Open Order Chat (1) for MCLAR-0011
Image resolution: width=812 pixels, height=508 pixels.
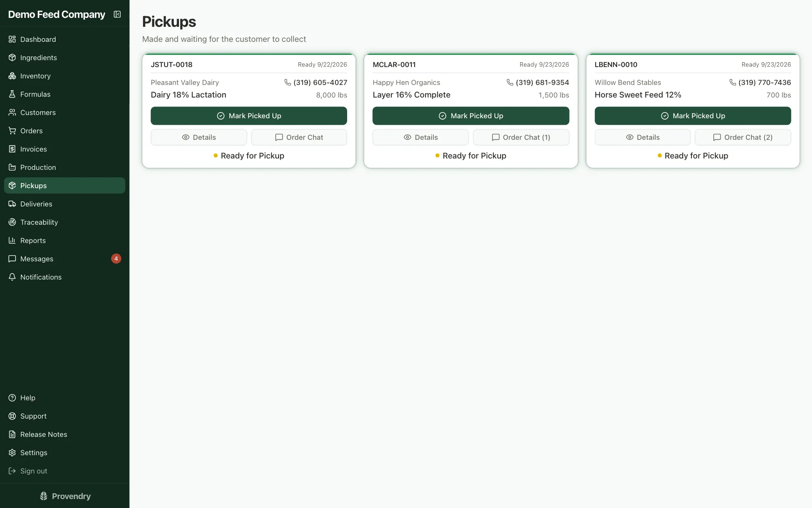(521, 137)
